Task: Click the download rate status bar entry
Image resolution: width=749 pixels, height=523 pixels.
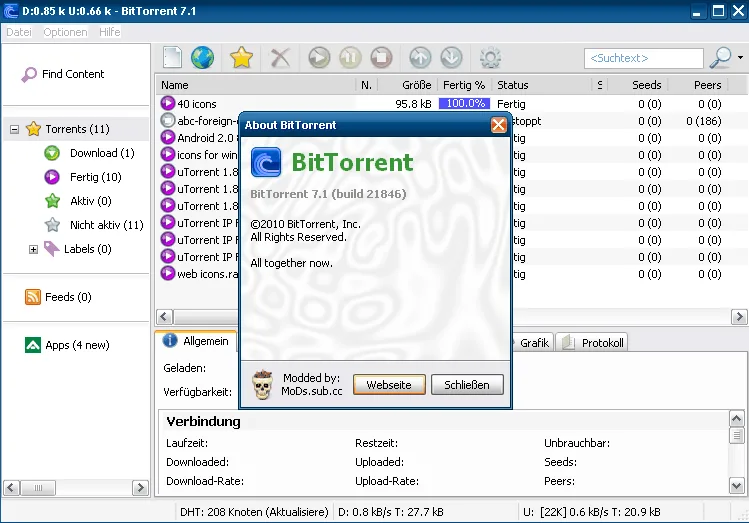Action: [391, 512]
